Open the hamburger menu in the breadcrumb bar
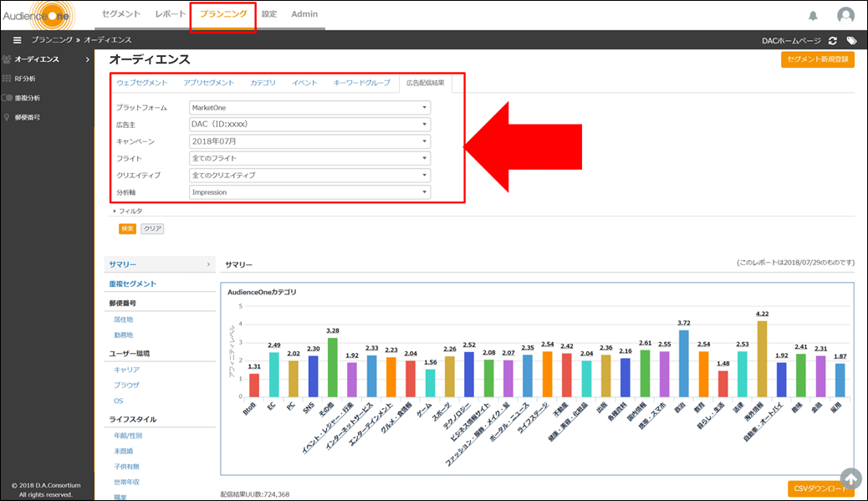Screen dimensions: 868x501 tap(17, 40)
